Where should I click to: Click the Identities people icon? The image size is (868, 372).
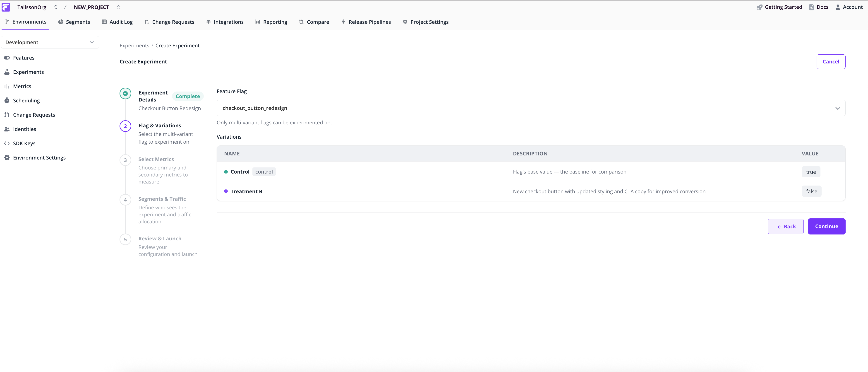click(7, 129)
